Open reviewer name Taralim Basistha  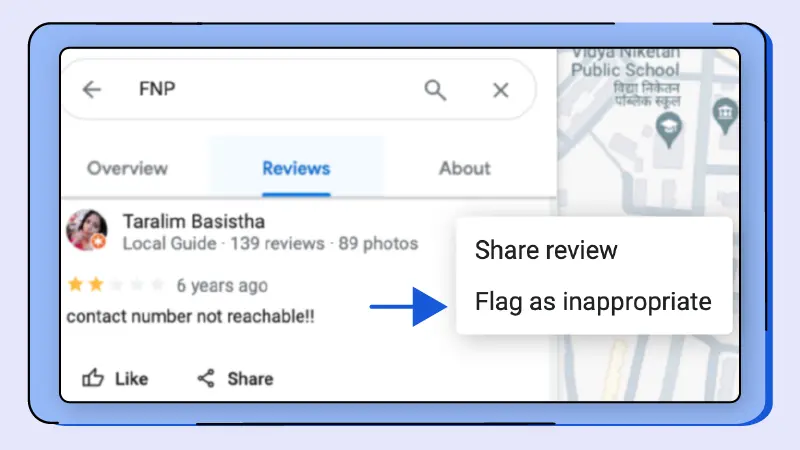click(194, 221)
